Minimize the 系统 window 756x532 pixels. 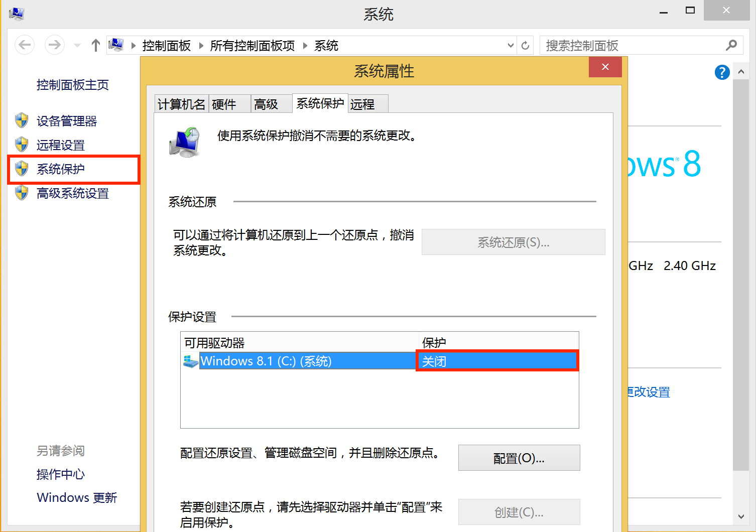(664, 11)
